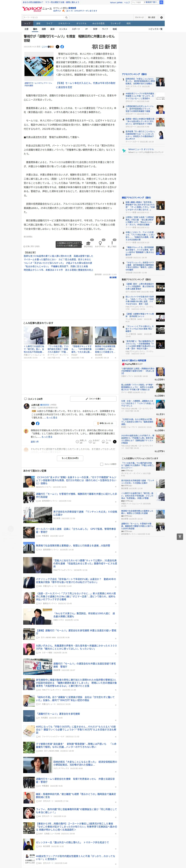Click the 参考になった 25 button

105,424
